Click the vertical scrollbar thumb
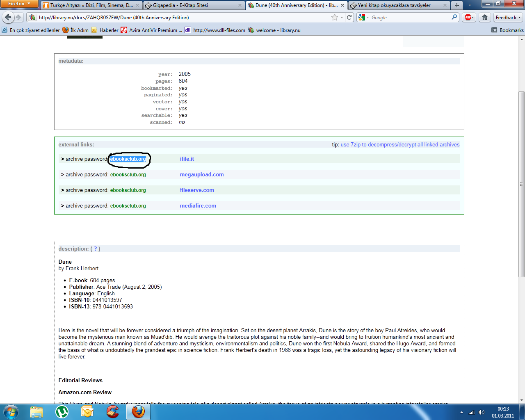This screenshot has width=525, height=420. (522, 184)
